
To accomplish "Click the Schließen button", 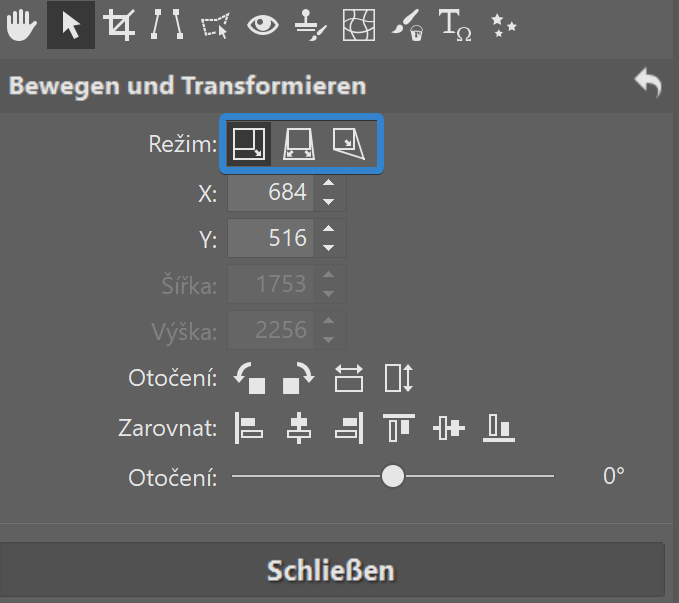I will pyautogui.click(x=331, y=570).
